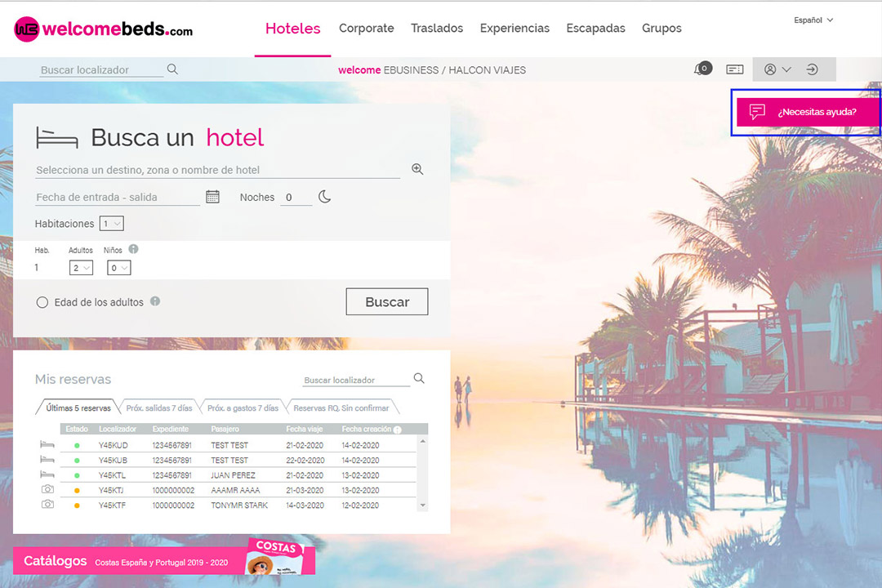Open the Habitaciones dropdown

tap(111, 224)
